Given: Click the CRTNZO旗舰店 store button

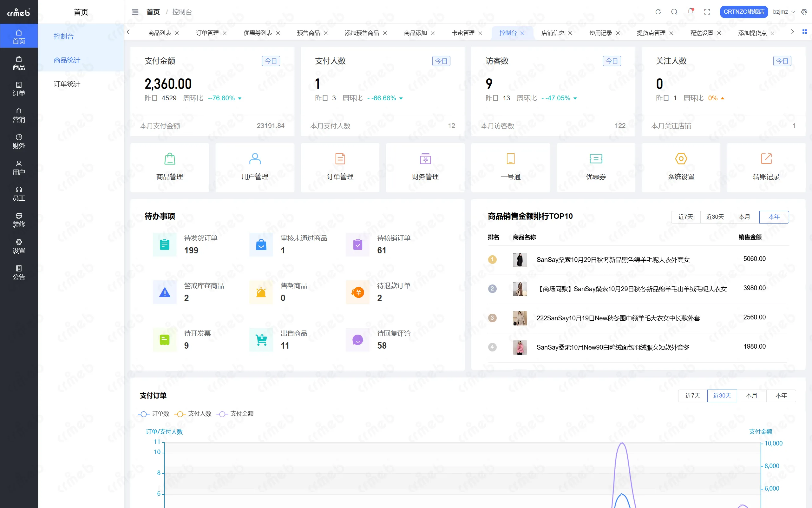Looking at the screenshot, I should (743, 12).
